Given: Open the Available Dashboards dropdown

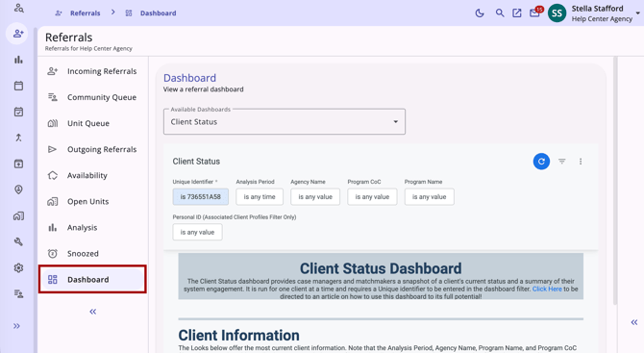Looking at the screenshot, I should [x=285, y=121].
